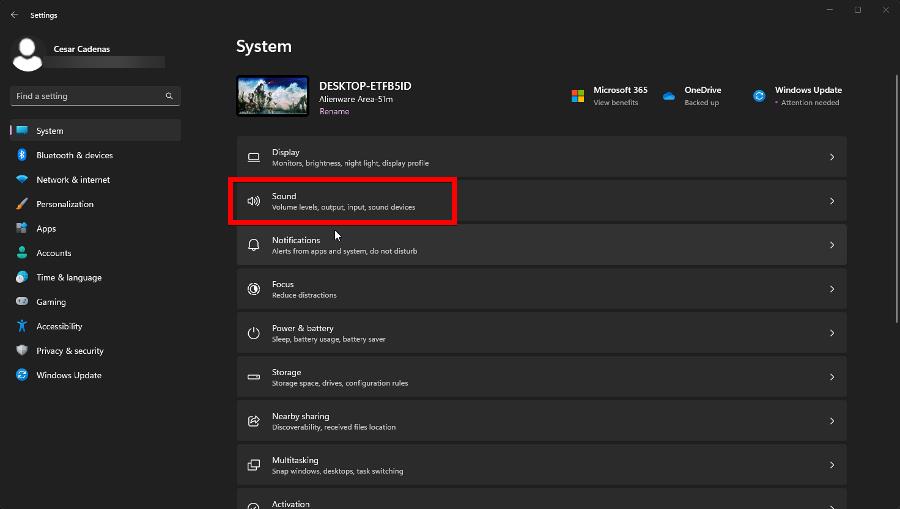900x509 pixels.
Task: Click Monitors, brightness, night light description
Action: pyautogui.click(x=350, y=164)
